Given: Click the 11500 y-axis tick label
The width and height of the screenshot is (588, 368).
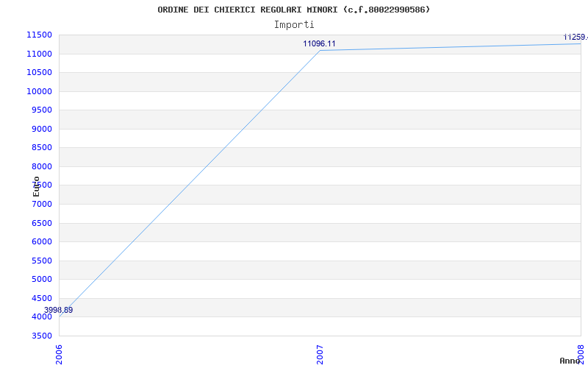Looking at the screenshot, I should point(39,35).
